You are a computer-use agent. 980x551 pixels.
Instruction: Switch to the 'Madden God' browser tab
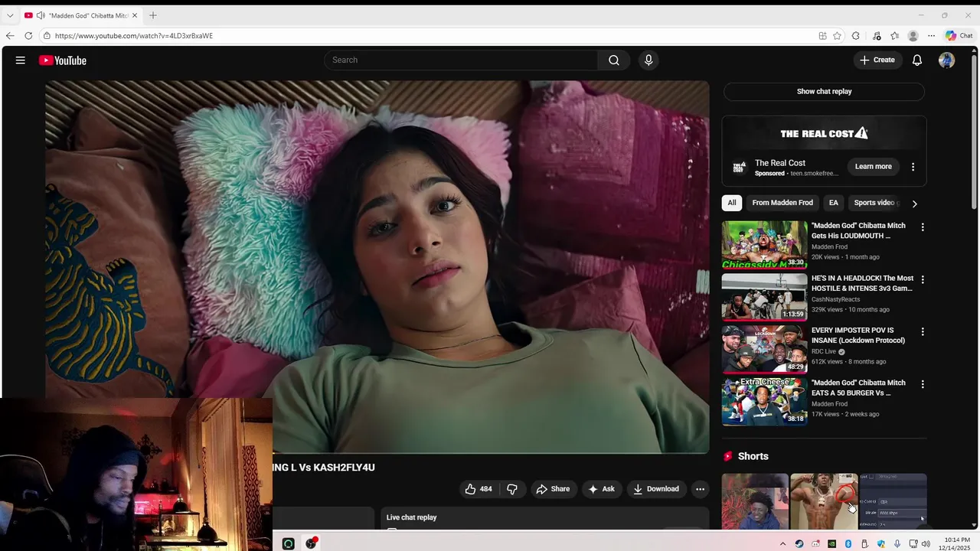(80, 15)
